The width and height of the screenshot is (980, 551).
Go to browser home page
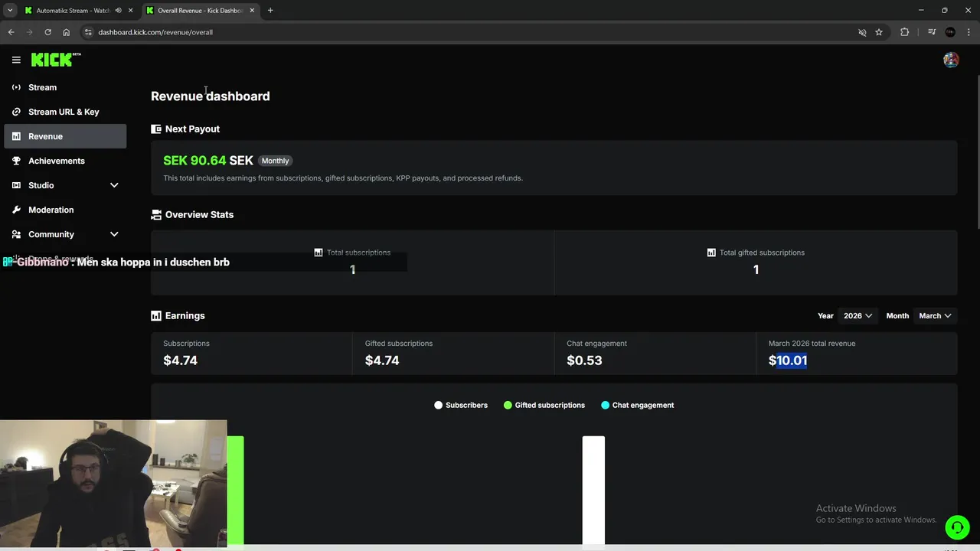(x=66, y=32)
